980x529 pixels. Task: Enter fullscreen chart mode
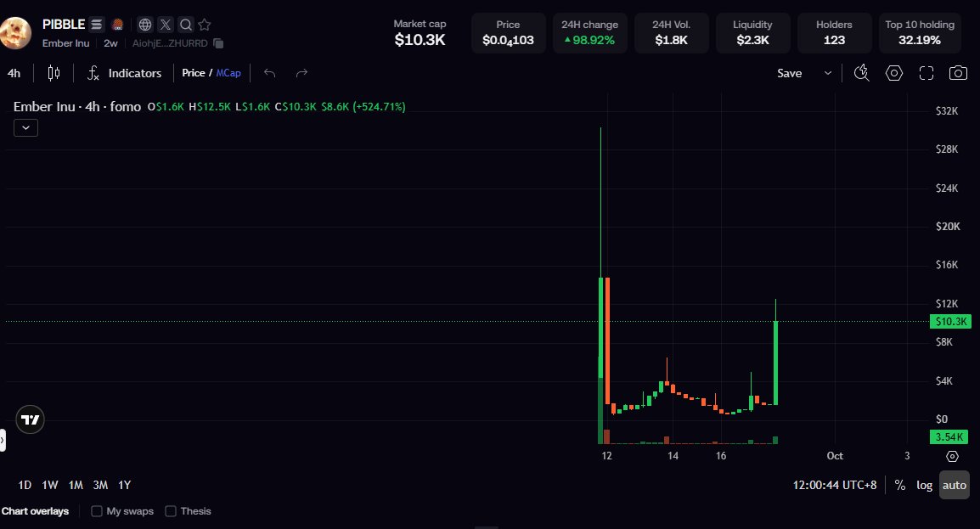pyautogui.click(x=926, y=73)
